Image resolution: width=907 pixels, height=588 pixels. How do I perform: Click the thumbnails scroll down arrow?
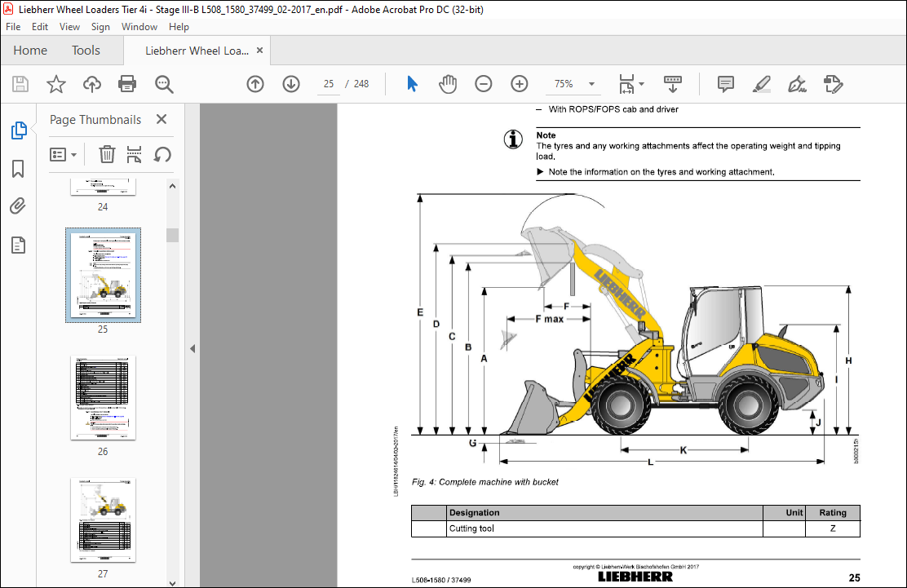click(172, 583)
